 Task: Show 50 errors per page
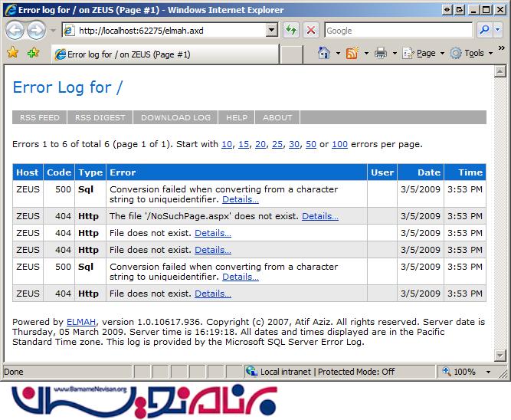(x=310, y=144)
